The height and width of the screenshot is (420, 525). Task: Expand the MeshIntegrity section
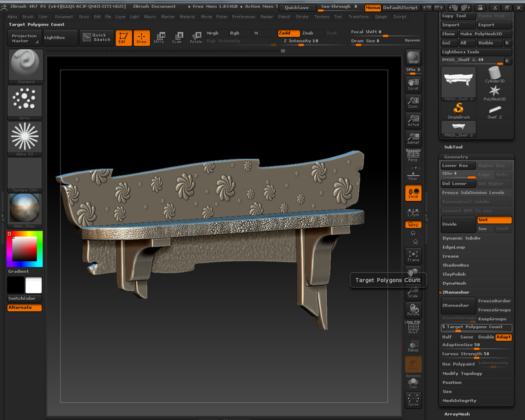pos(459,400)
